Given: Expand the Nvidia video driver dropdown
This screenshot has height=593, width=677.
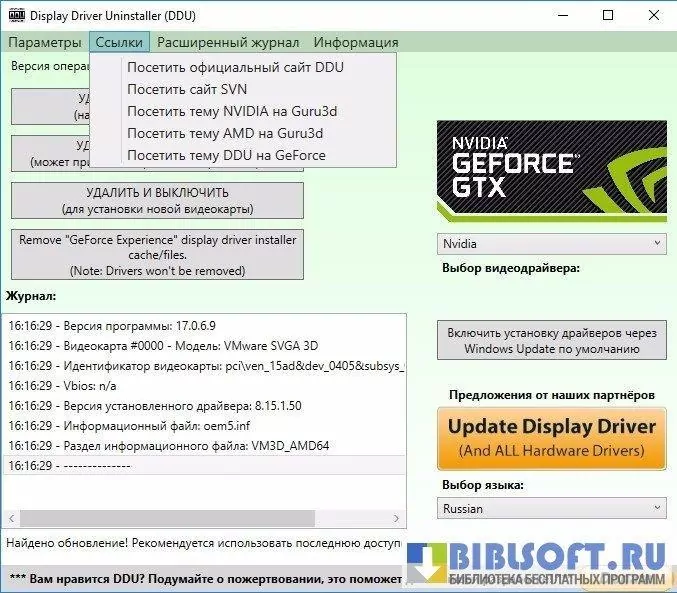Looking at the screenshot, I should pos(552,243).
